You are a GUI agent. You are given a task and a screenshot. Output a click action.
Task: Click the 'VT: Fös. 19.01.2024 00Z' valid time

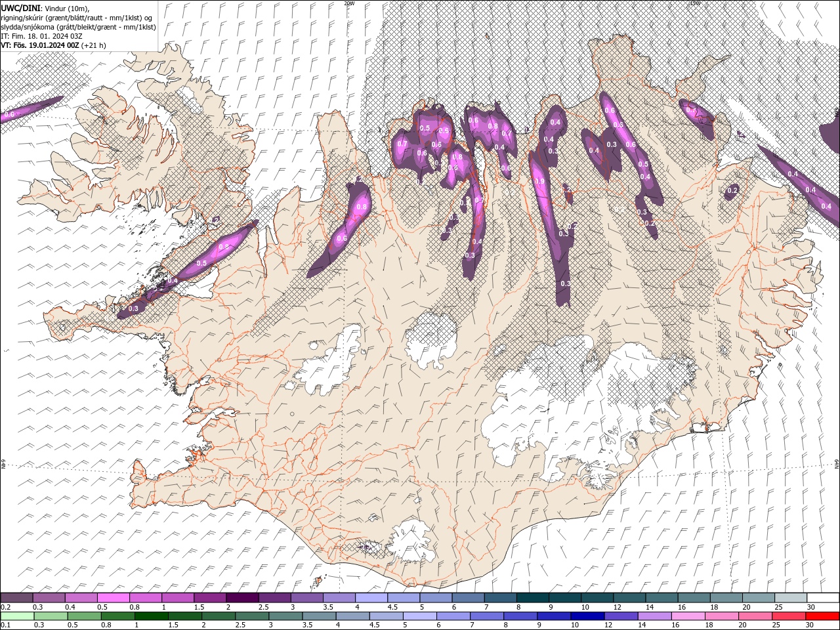(x=40, y=45)
